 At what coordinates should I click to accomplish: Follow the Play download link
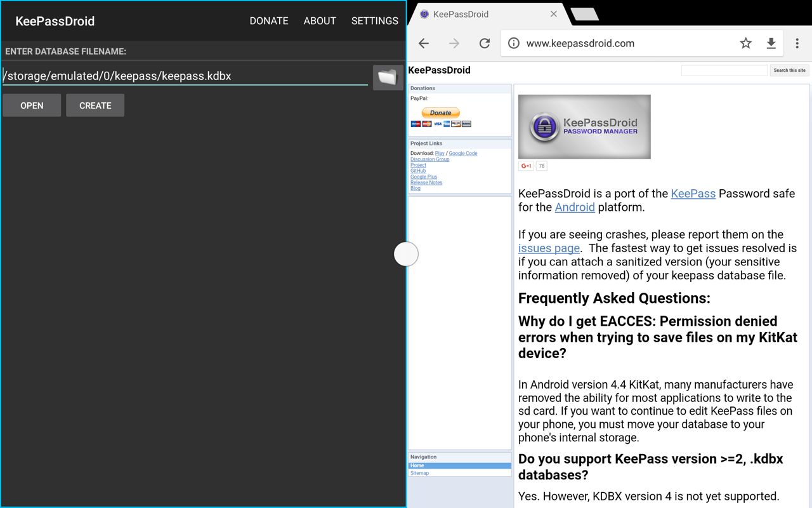(x=440, y=154)
